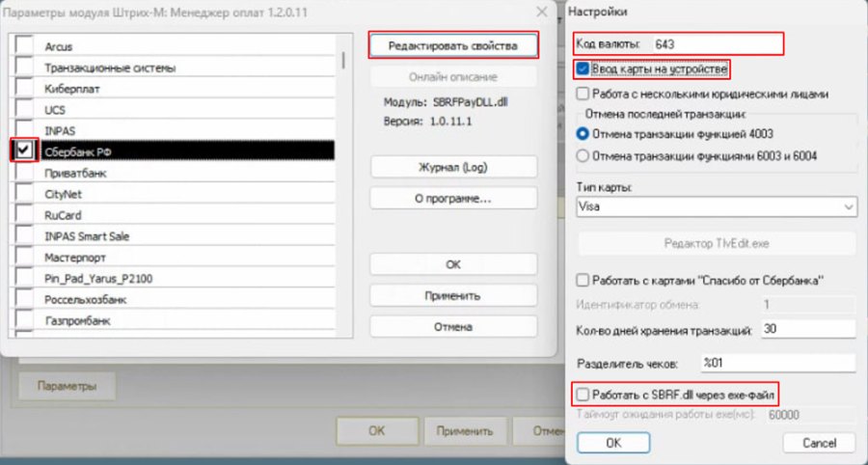Select Отмена транзакции функциями 6003 и 6004
Screen dimensions: 868x465
(x=582, y=156)
